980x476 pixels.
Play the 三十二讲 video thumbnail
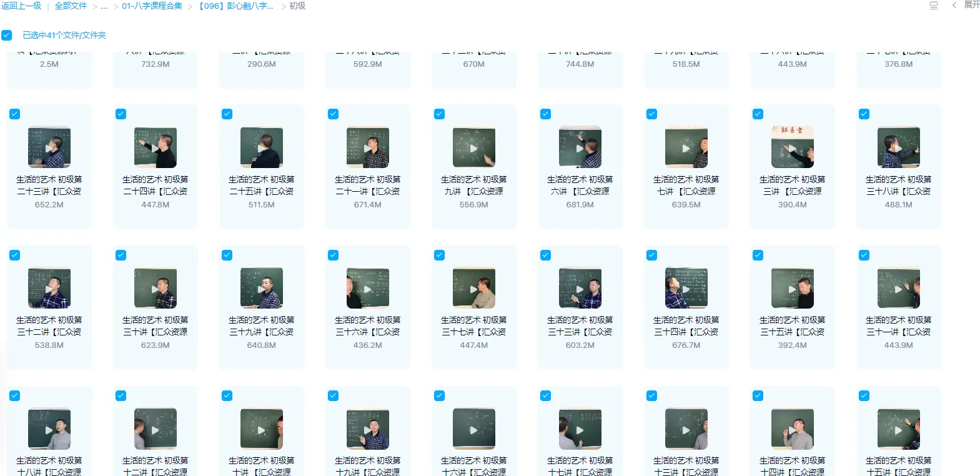pyautogui.click(x=49, y=288)
